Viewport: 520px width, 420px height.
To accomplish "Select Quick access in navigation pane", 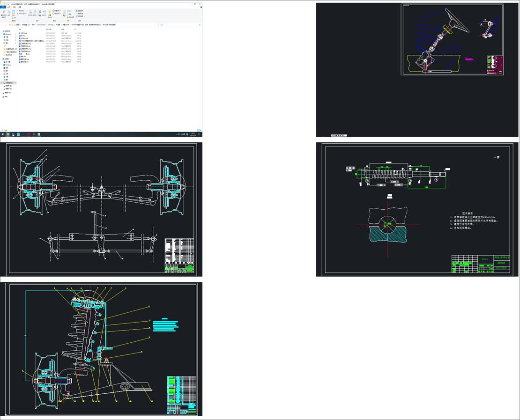I will (x=7, y=31).
